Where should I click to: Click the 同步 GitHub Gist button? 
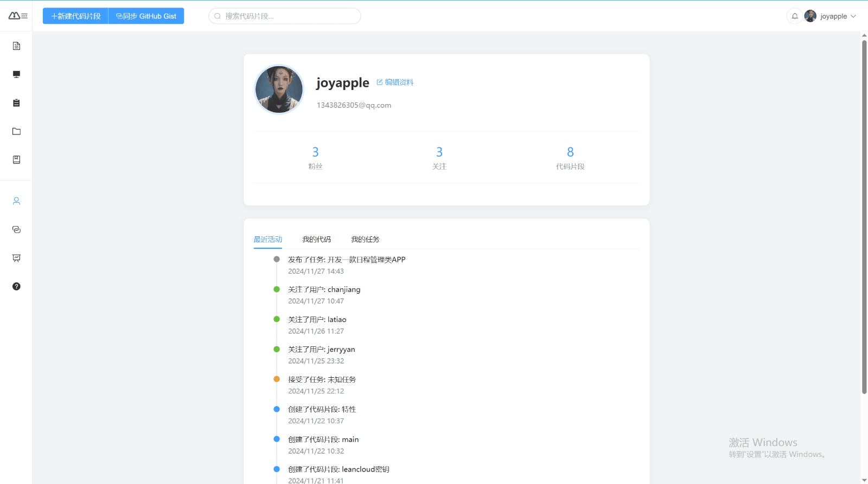(x=146, y=16)
